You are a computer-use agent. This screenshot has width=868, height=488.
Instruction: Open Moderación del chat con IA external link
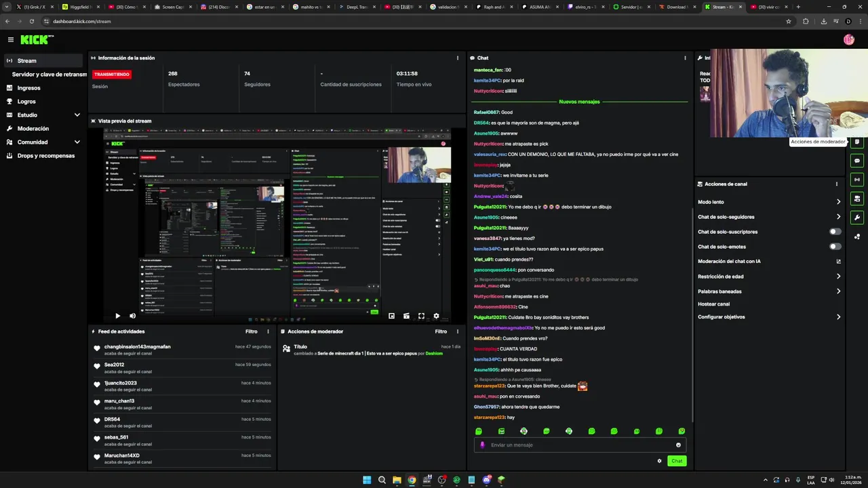coord(838,262)
